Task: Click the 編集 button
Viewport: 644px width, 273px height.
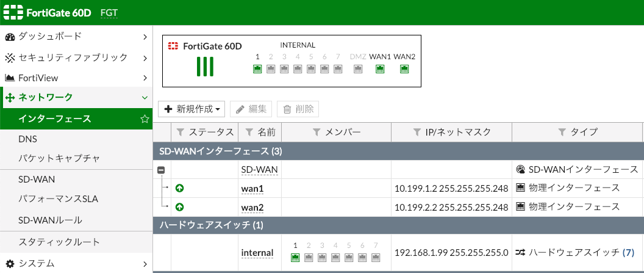Action: [x=252, y=109]
